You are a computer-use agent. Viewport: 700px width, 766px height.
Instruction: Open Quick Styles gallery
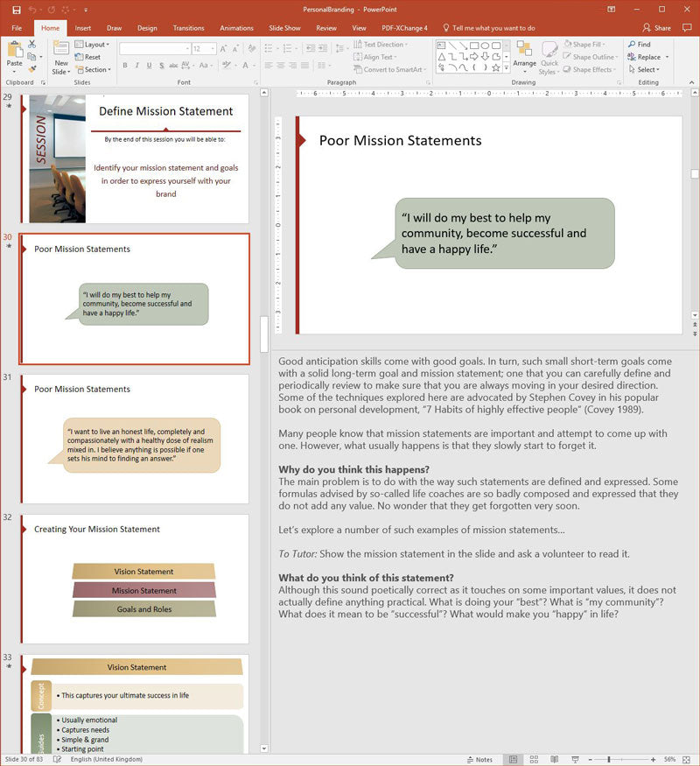pos(549,57)
